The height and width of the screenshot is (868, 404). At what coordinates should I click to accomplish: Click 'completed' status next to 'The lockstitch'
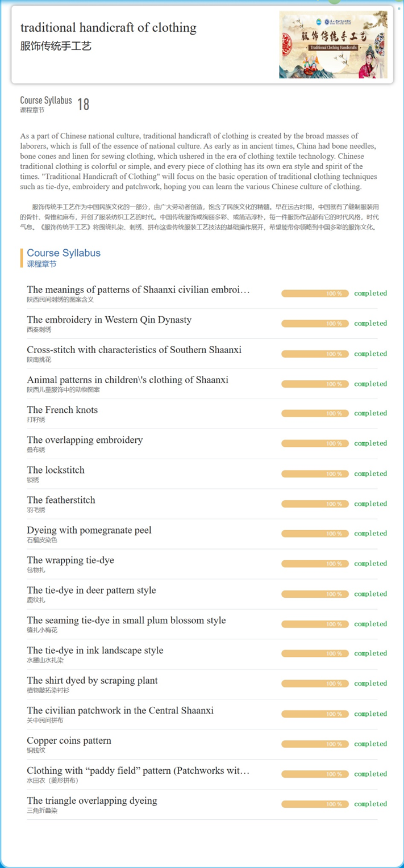tap(370, 473)
